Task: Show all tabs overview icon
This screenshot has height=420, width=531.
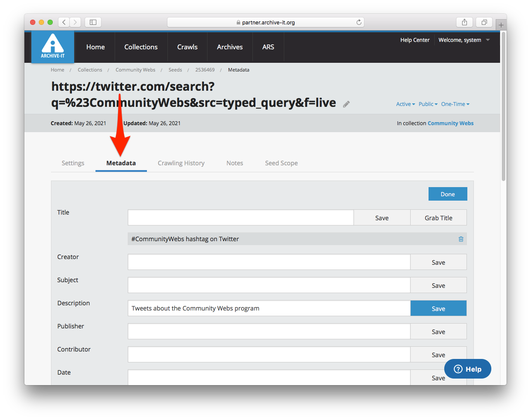Action: (484, 22)
